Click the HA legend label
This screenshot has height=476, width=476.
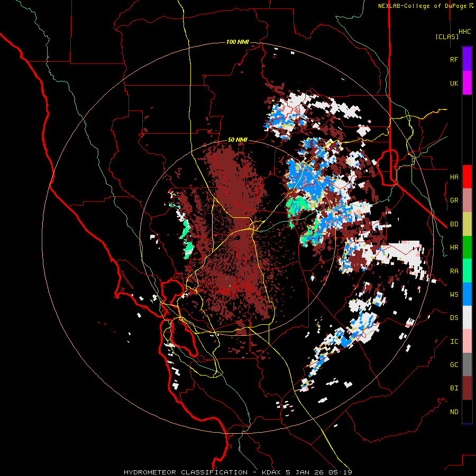click(x=454, y=177)
